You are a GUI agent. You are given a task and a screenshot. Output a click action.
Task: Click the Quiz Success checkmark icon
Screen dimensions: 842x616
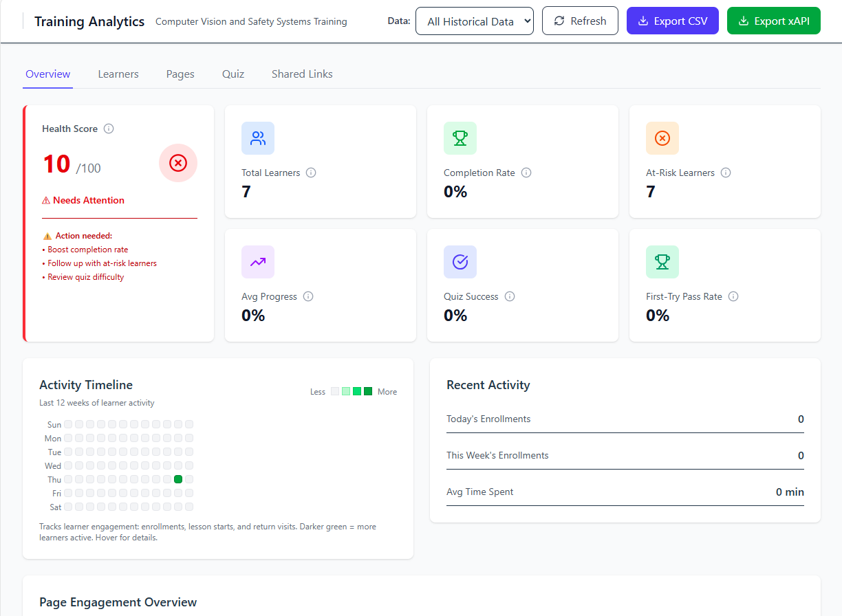click(460, 262)
